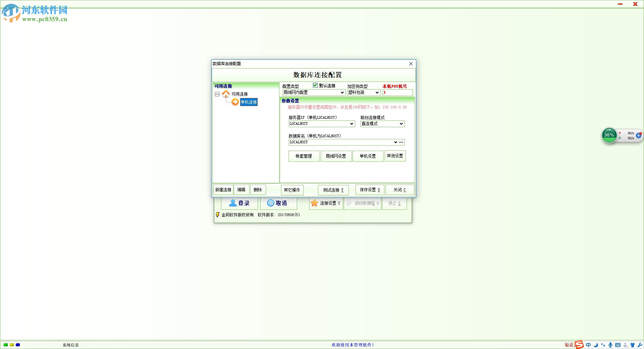Uncheck the 默认连接 checkbox
644x349 pixels.
click(x=315, y=85)
